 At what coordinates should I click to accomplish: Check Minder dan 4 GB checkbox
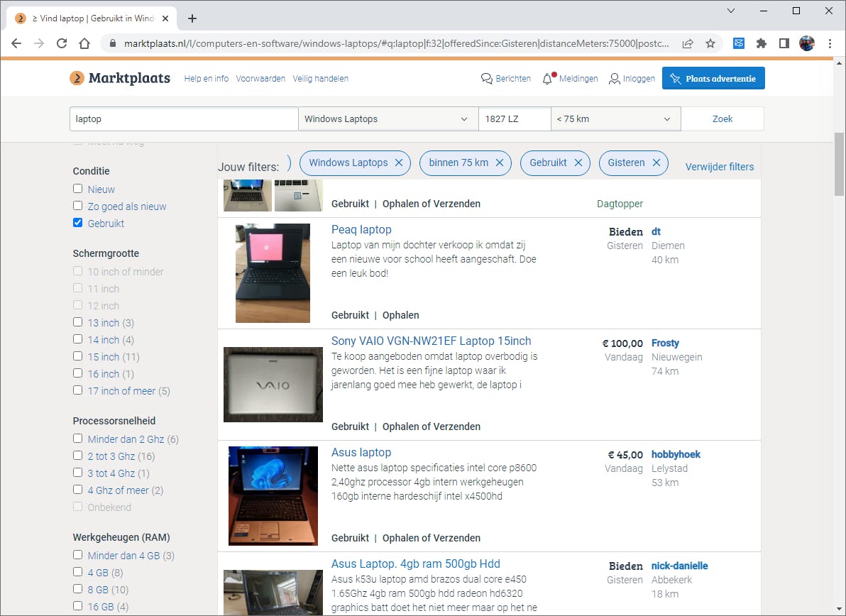click(x=77, y=554)
